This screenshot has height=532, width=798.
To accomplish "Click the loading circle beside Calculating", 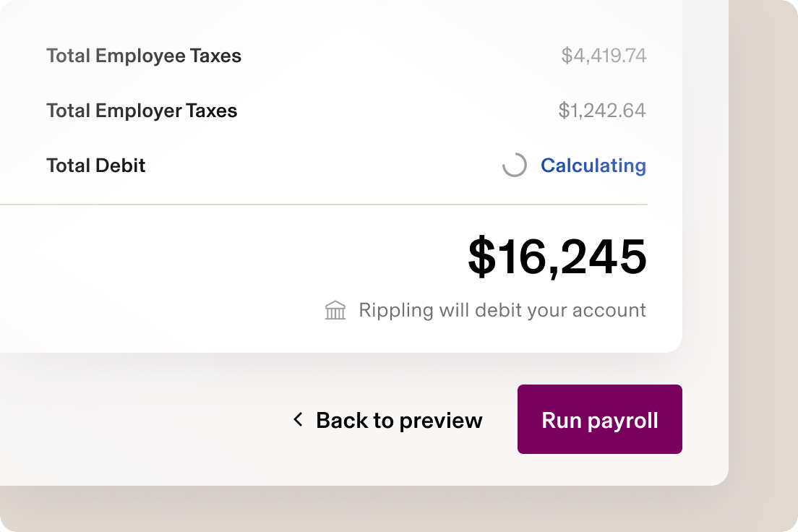I will 514,165.
